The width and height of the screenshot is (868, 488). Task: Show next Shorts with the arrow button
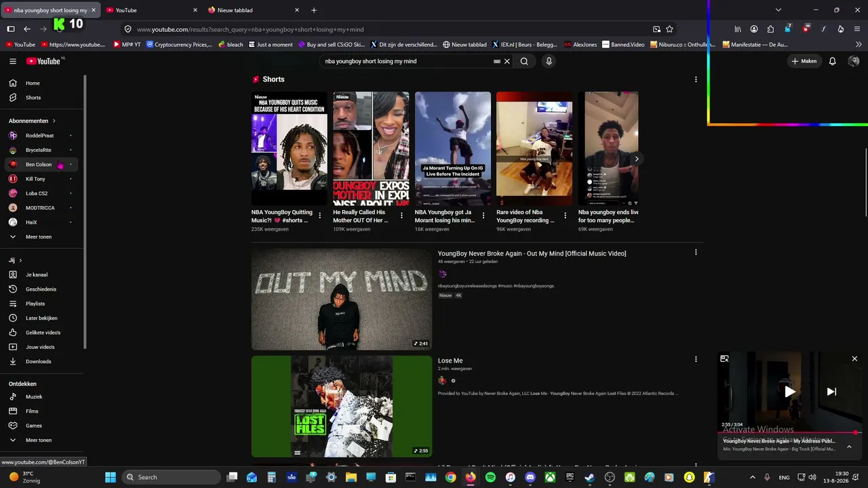pyautogui.click(x=636, y=159)
